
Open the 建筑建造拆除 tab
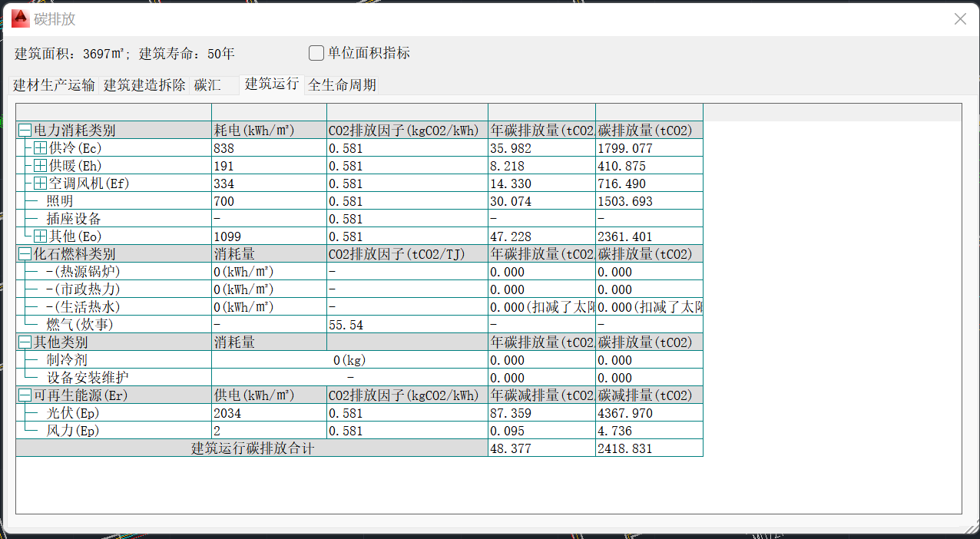(x=144, y=85)
